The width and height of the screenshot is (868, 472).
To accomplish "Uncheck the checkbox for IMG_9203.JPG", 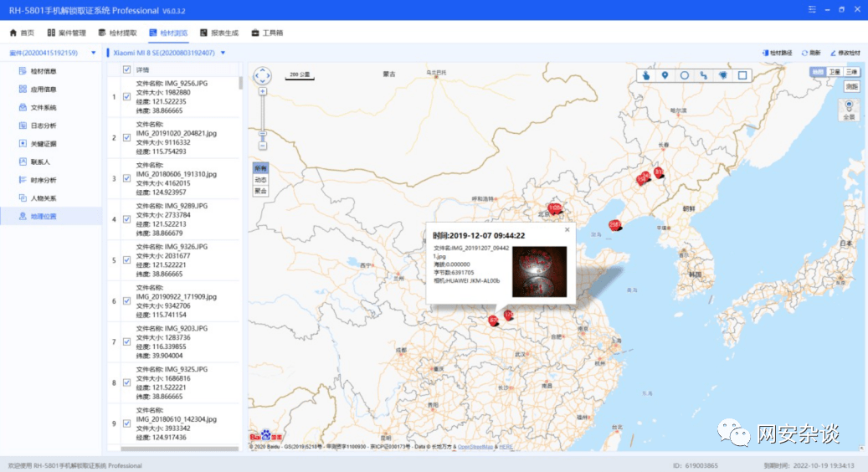I will (x=126, y=342).
